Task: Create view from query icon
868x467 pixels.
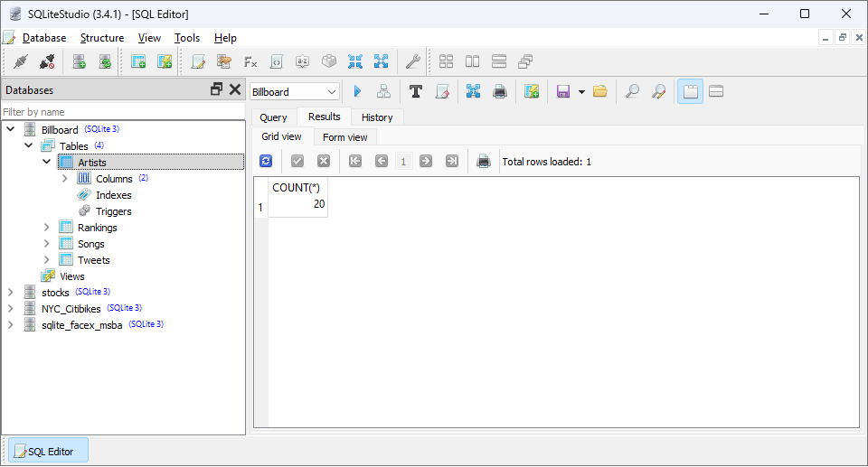Action: pyautogui.click(x=532, y=91)
